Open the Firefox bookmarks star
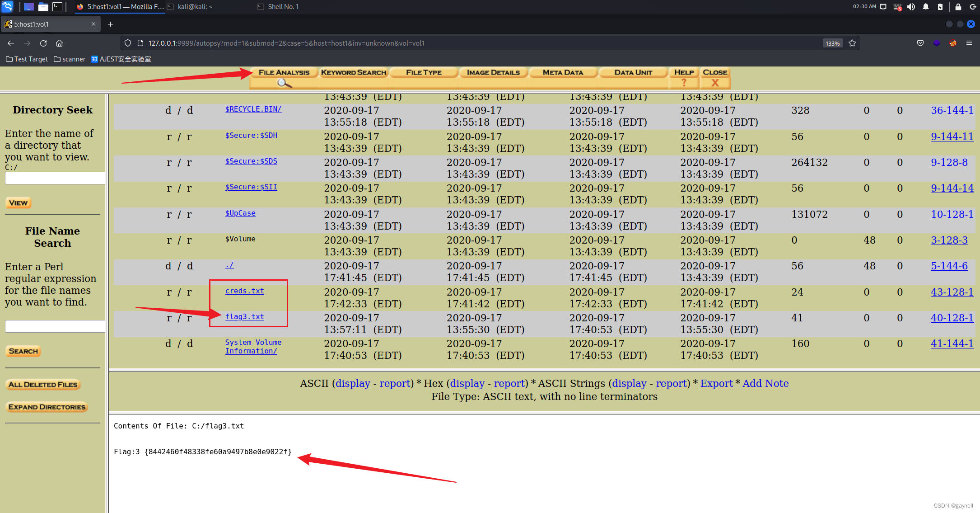The height and width of the screenshot is (513, 980). point(852,43)
